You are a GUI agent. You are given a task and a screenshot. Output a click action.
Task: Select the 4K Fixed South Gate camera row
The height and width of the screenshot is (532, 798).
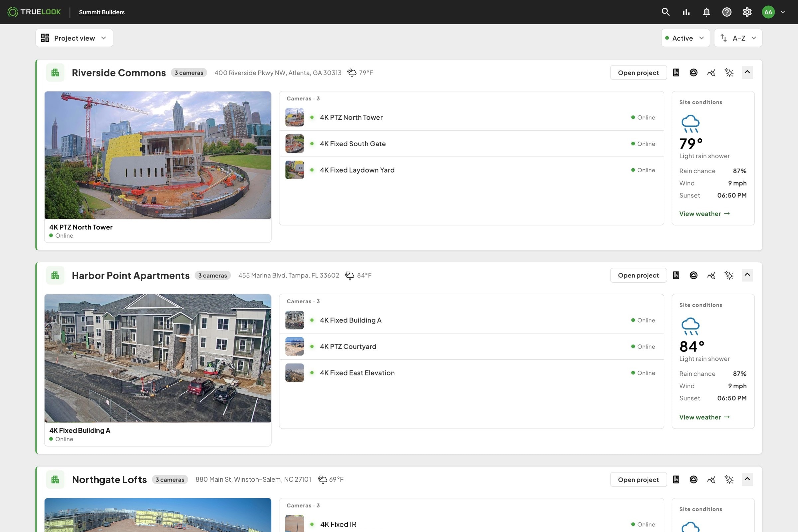pyautogui.click(x=471, y=144)
